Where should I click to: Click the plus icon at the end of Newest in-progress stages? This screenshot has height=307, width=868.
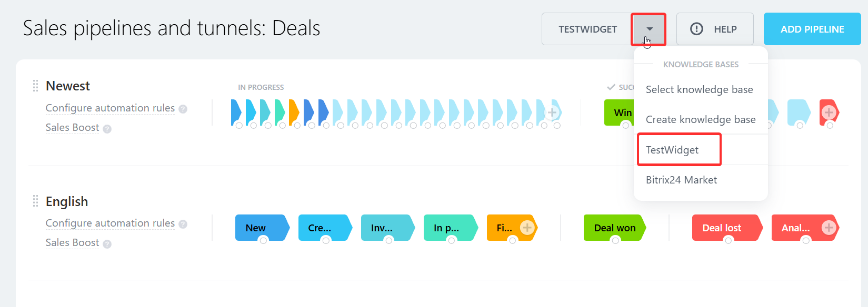click(552, 111)
